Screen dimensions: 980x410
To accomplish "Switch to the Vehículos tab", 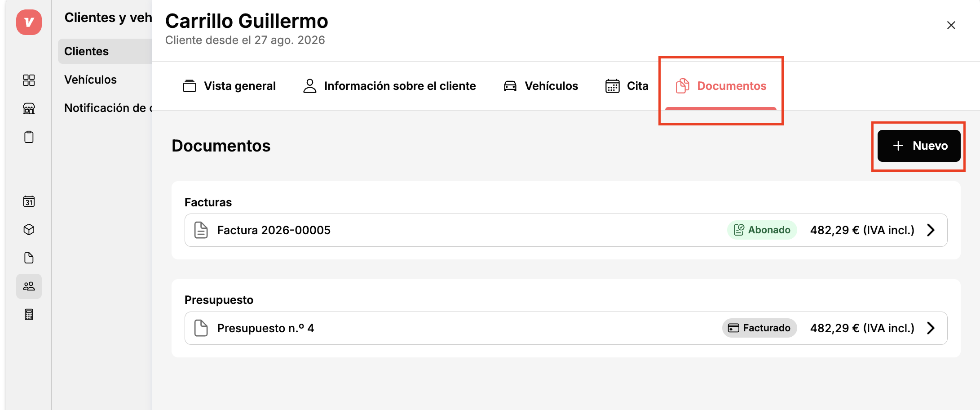I will [541, 86].
